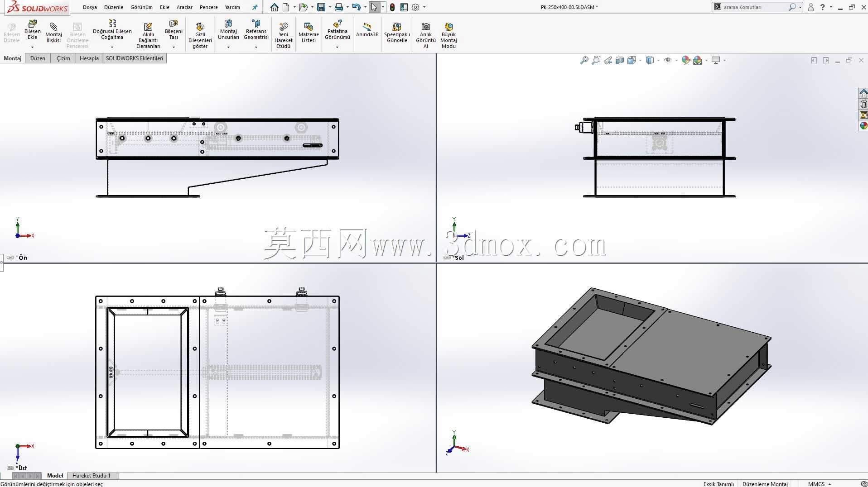This screenshot has height=487, width=868.
Task: Click Gizli Bileşenleri göster icon
Action: [200, 27]
